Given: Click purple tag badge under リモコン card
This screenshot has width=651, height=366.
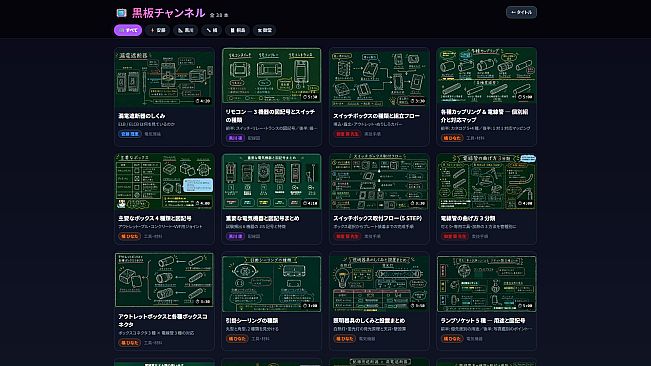Looking at the screenshot, I should pos(235,138).
